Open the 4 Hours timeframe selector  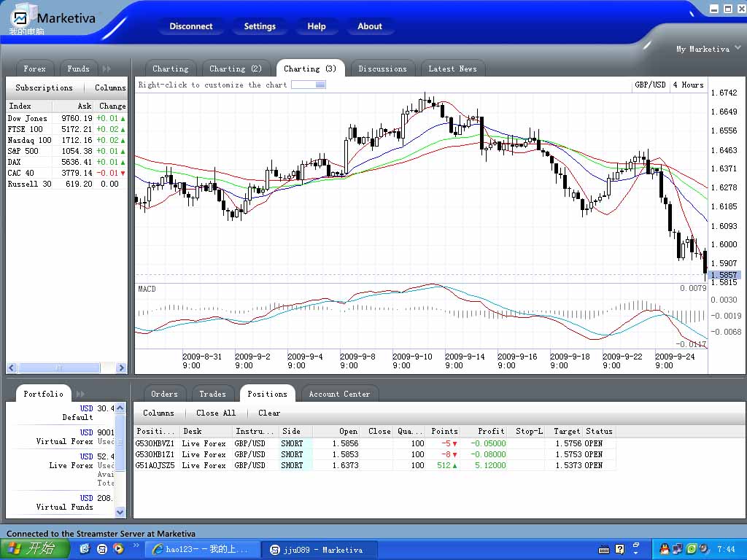[x=688, y=85]
